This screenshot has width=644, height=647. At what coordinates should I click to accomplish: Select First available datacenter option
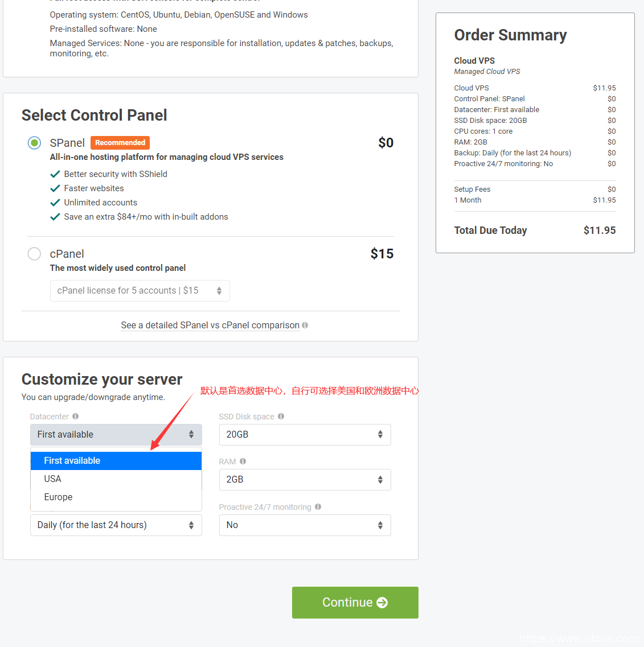(72, 461)
